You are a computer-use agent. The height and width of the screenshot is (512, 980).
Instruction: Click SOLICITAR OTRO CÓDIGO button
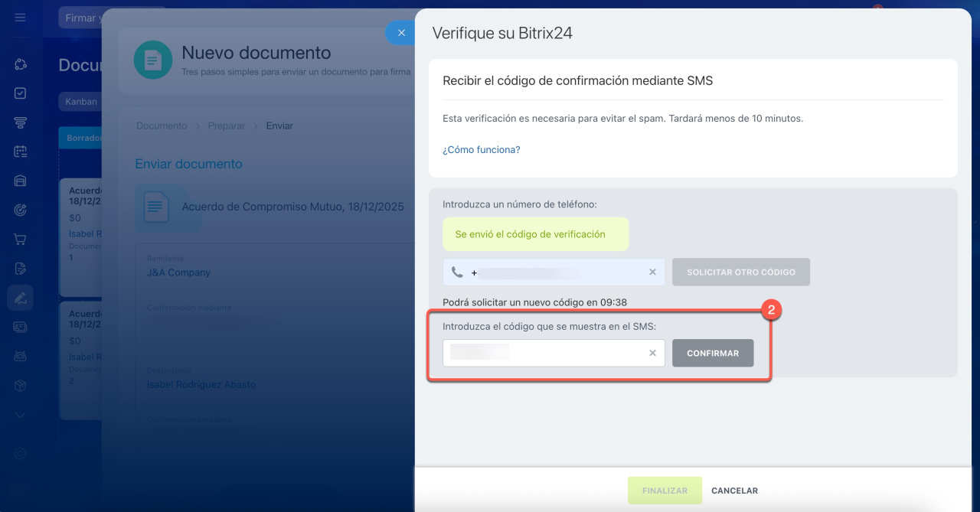(x=741, y=272)
